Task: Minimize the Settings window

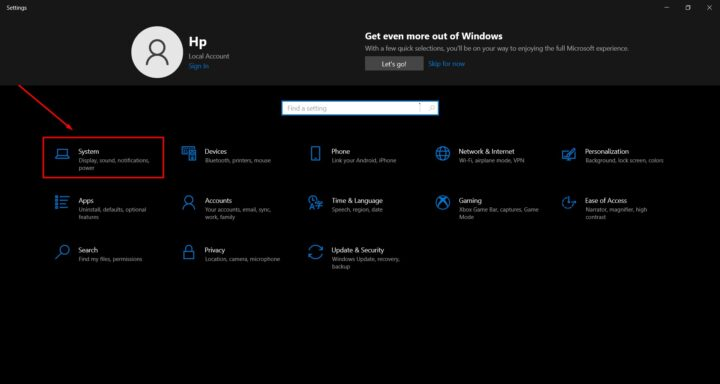Action: (x=666, y=8)
